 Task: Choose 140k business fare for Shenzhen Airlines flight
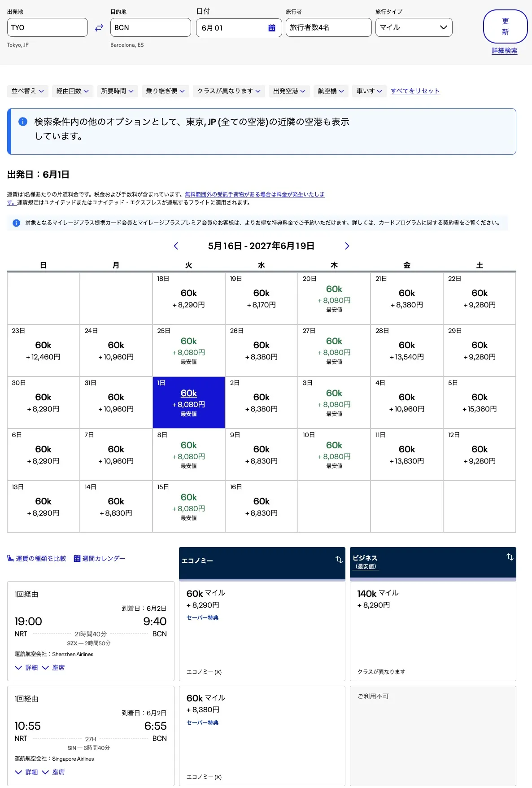tap(433, 631)
